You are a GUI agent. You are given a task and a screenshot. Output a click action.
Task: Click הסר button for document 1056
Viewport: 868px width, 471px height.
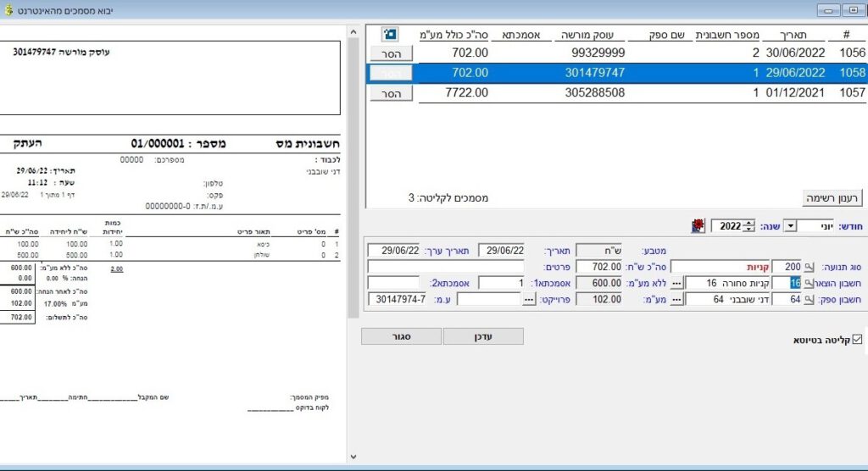[x=392, y=53]
